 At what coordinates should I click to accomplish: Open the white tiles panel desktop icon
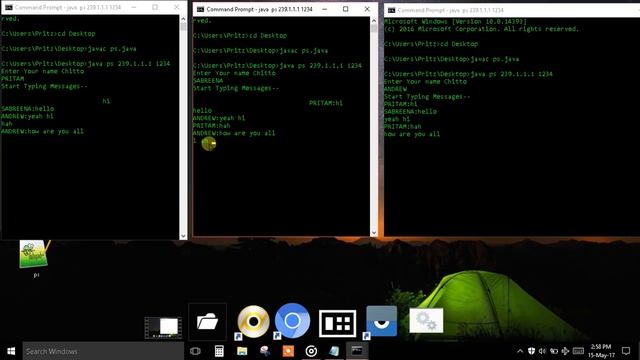pyautogui.click(x=338, y=323)
